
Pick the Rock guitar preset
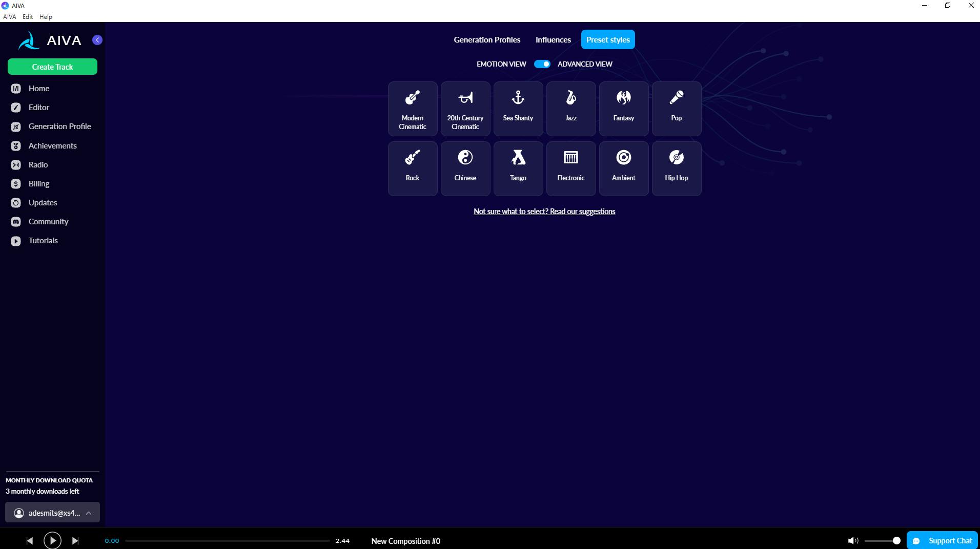(x=413, y=168)
